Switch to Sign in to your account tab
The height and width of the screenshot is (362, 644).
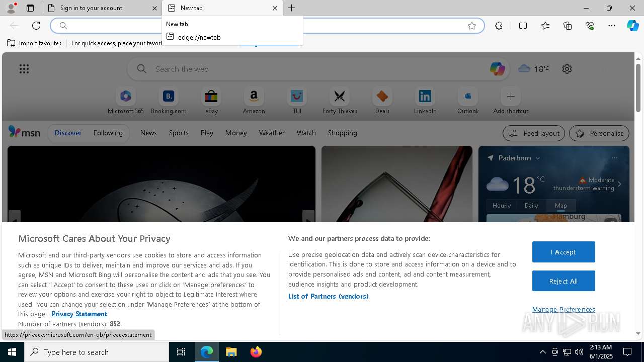(102, 8)
